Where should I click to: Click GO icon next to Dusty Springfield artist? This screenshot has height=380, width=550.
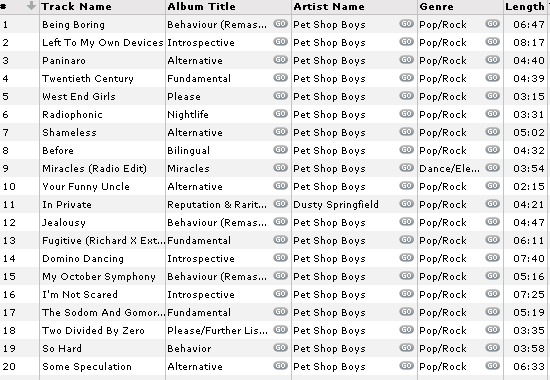point(406,204)
